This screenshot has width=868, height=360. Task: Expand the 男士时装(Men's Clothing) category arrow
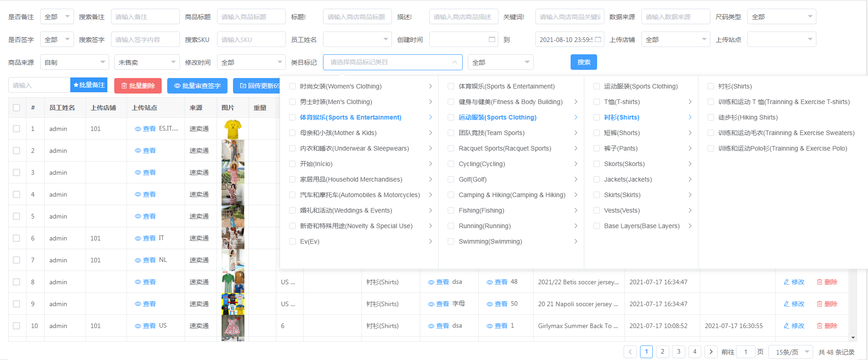coord(430,102)
